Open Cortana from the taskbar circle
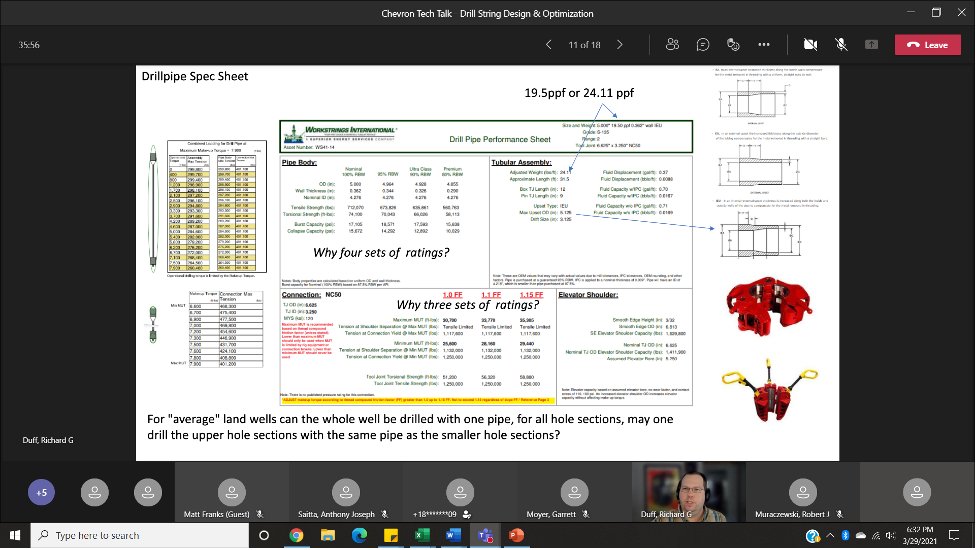The image size is (977, 550). pos(264,536)
